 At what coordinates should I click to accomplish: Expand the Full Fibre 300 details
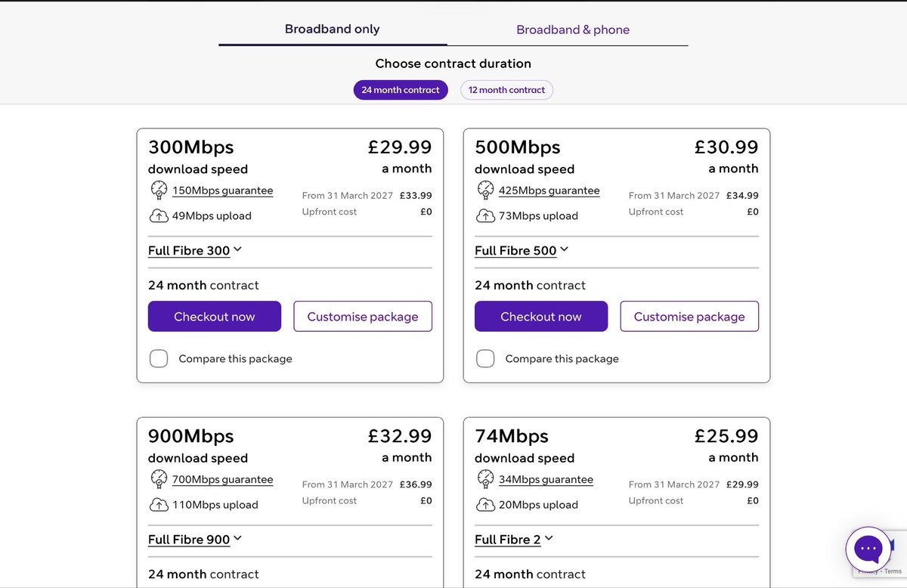click(195, 250)
